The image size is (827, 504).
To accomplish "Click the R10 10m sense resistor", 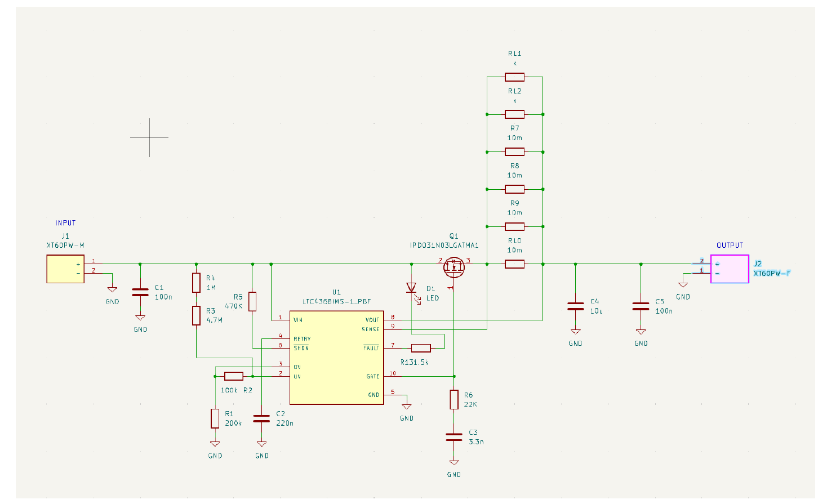I will point(514,264).
